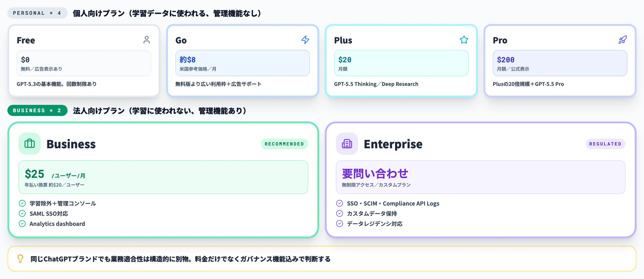Click the GPT-5.5 Thinking／Deep Research description
Viewport: 644px width, 279px height.
pyautogui.click(x=376, y=84)
